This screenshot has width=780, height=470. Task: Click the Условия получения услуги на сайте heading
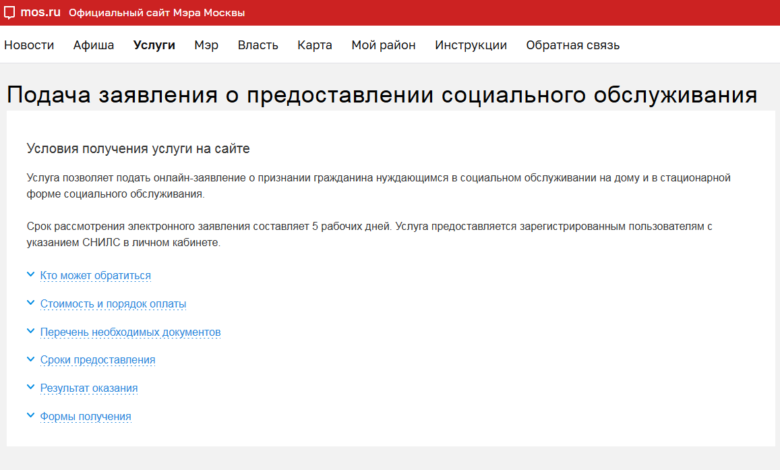coord(138,149)
